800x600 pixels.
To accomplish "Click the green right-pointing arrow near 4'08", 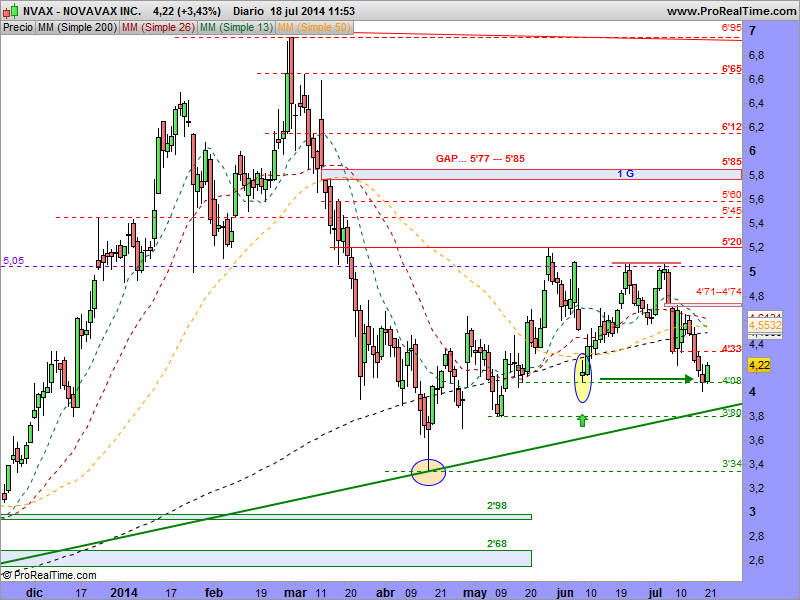I will [x=646, y=379].
